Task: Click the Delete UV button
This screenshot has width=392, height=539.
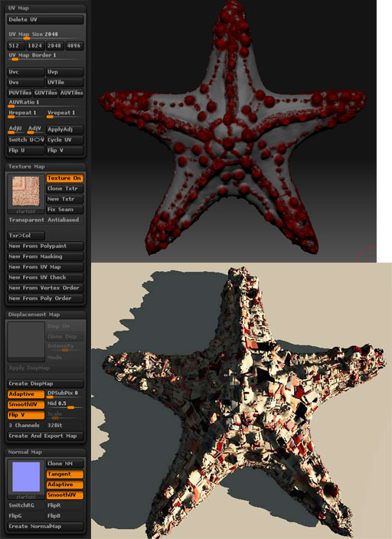Action: 45,20
